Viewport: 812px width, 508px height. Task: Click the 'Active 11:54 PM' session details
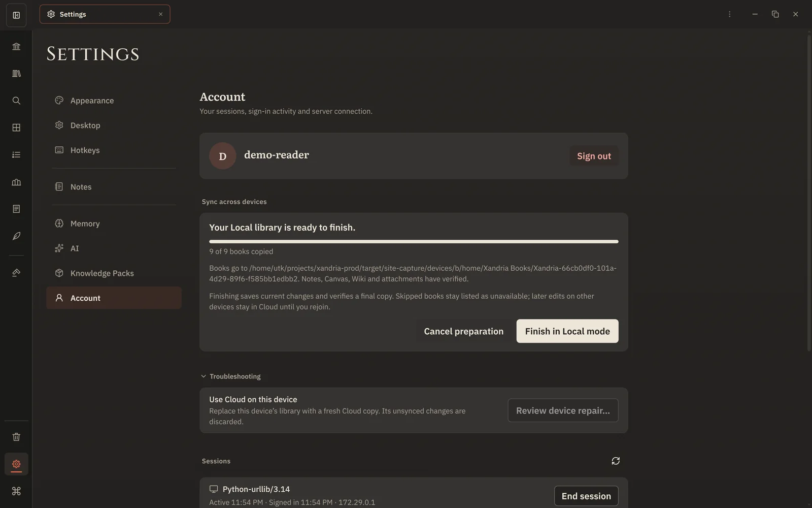point(292,502)
